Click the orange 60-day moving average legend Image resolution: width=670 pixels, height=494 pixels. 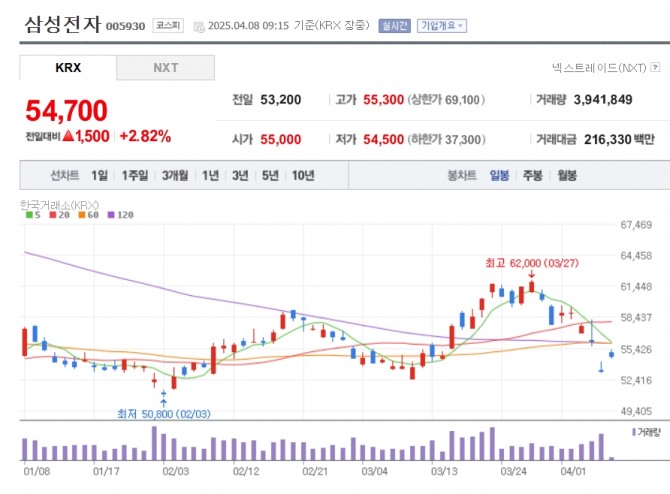pyautogui.click(x=88, y=215)
